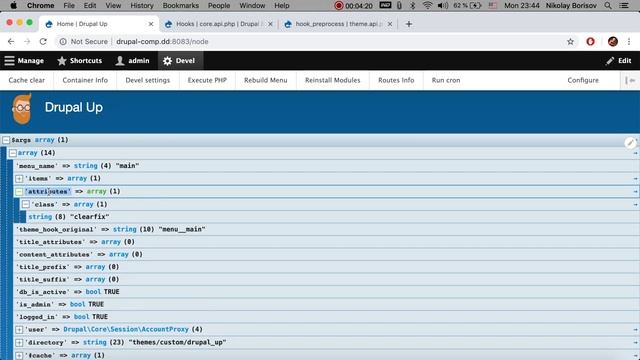The image size is (640, 360).
Task: Open the Configure link
Action: (583, 80)
